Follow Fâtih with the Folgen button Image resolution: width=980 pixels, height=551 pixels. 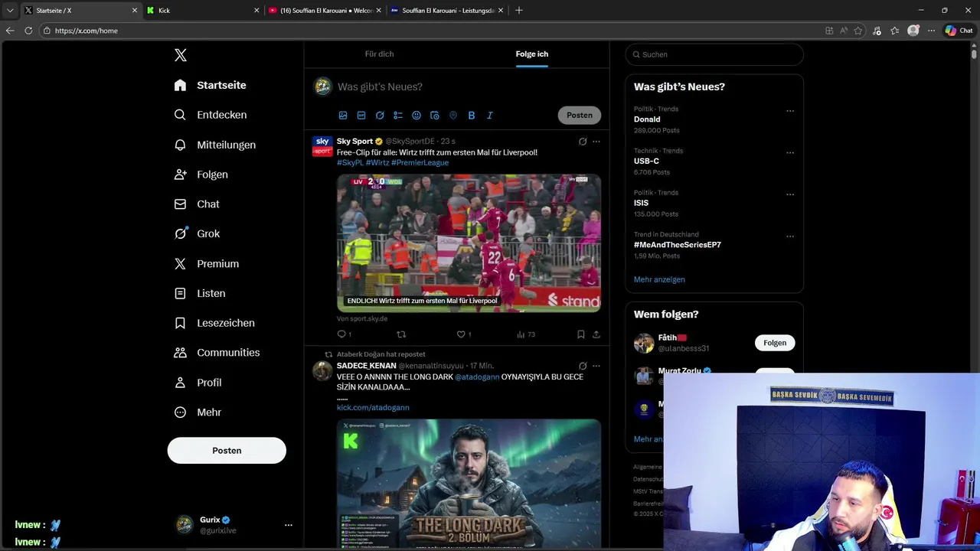[775, 343]
